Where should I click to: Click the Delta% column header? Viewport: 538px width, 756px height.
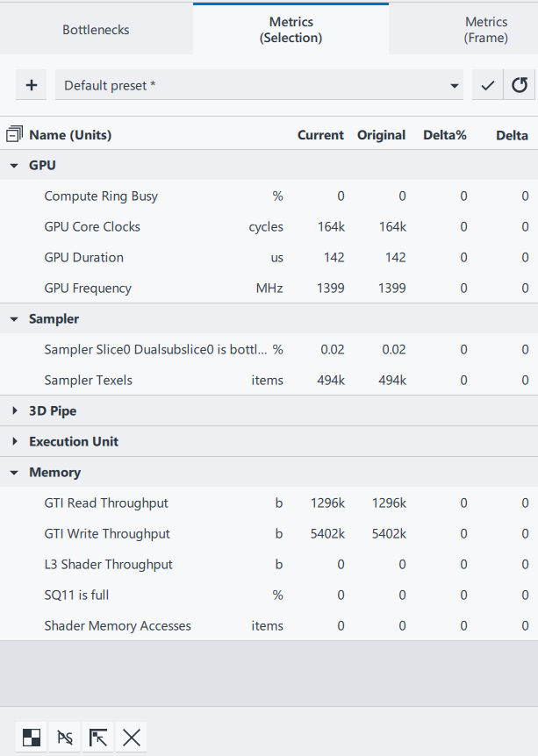(x=444, y=135)
